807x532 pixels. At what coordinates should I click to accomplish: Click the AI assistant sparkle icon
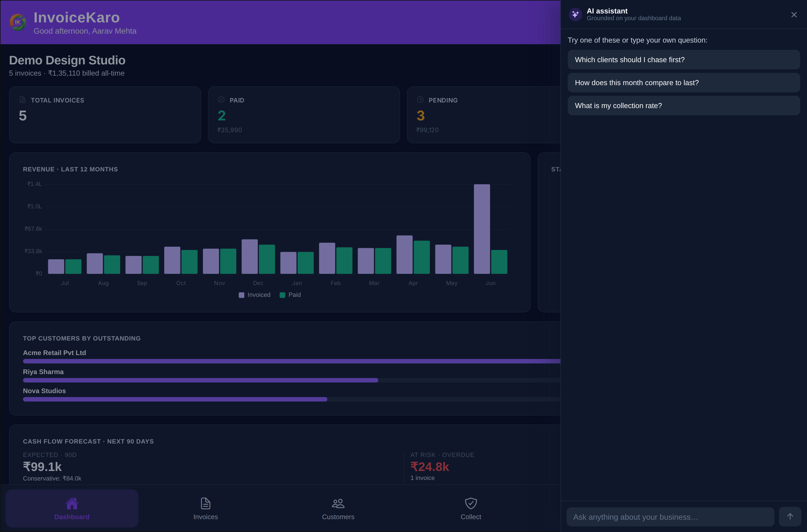tap(575, 15)
